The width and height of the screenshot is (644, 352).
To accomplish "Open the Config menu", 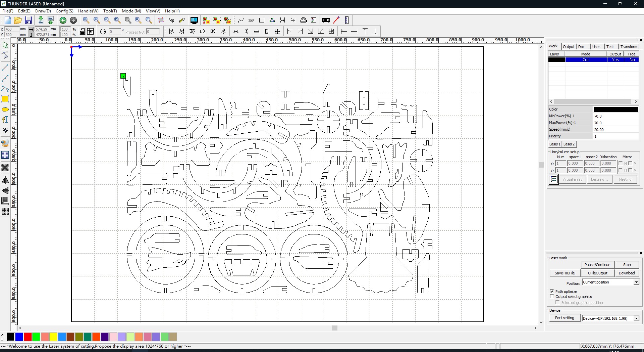I will coord(64,11).
